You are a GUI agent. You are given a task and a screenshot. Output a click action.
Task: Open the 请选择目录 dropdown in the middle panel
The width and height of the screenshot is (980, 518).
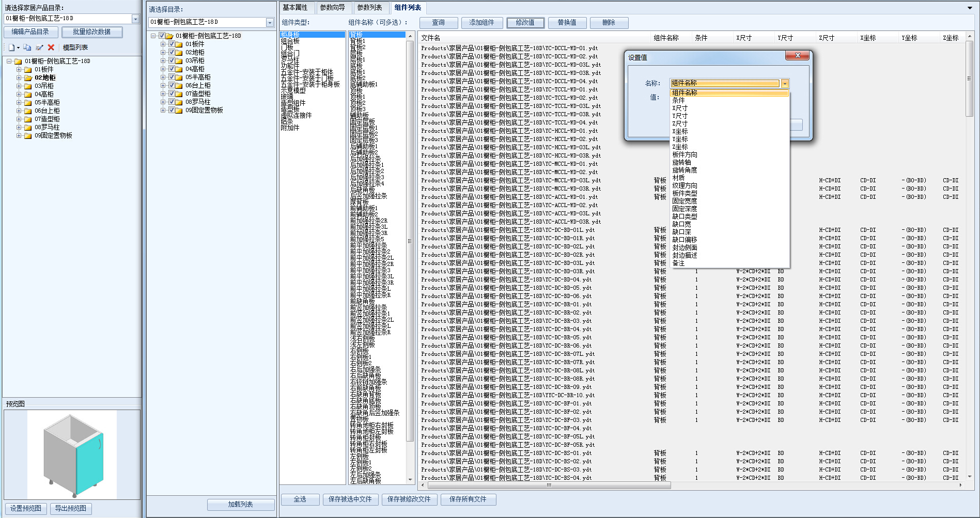tap(270, 23)
